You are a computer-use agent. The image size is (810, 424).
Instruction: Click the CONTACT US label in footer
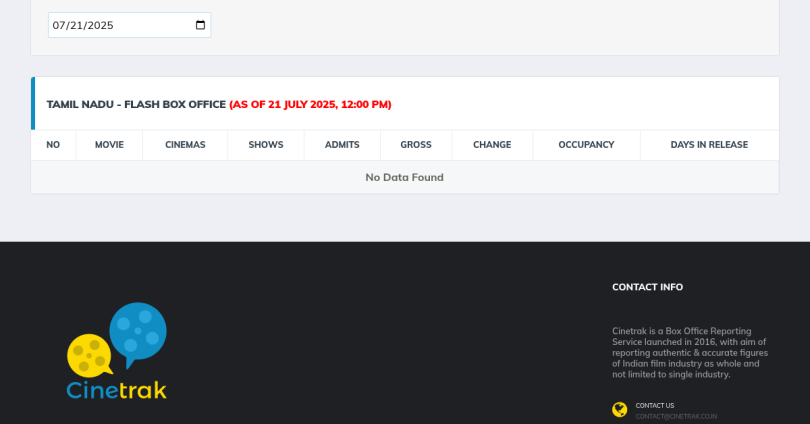[655, 405]
